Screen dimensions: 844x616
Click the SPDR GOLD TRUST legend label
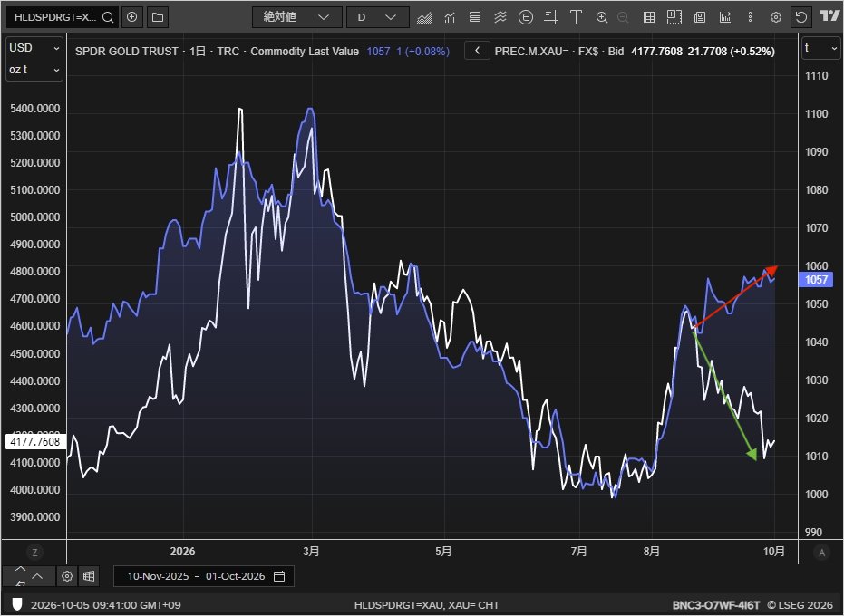point(127,51)
